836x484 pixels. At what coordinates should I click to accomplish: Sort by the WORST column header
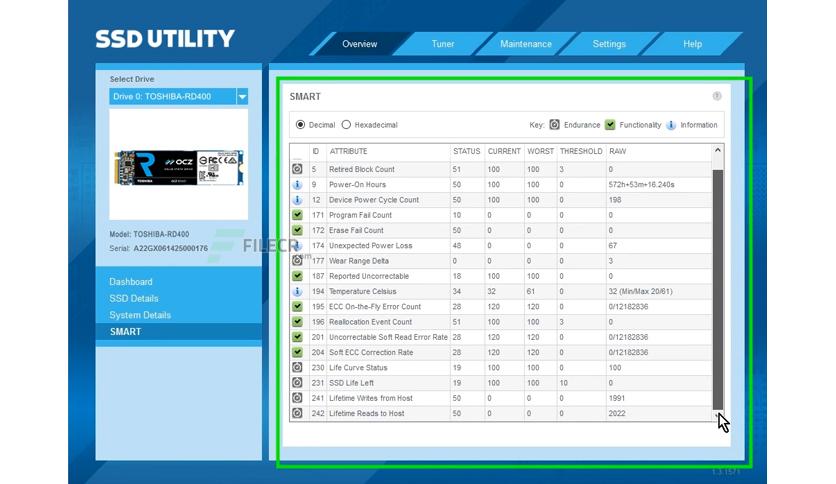coord(540,151)
